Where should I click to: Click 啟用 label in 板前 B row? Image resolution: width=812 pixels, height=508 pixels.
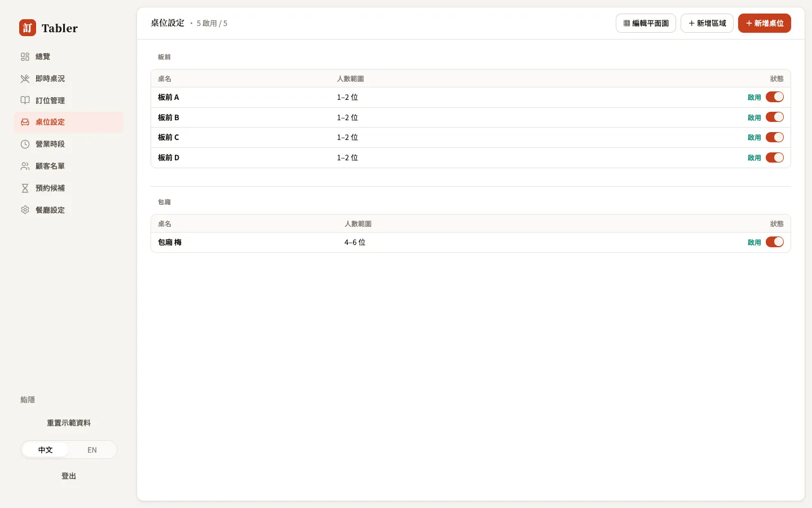(x=754, y=117)
